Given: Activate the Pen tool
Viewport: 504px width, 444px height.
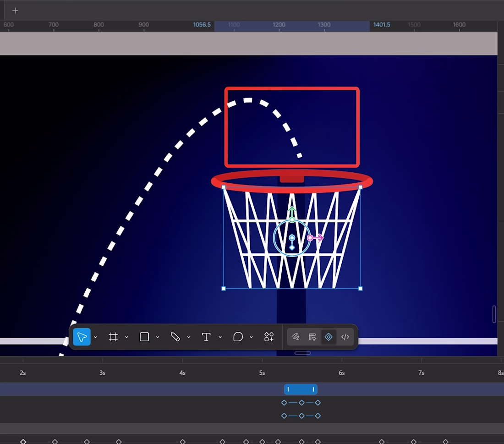Looking at the screenshot, I should point(175,337).
